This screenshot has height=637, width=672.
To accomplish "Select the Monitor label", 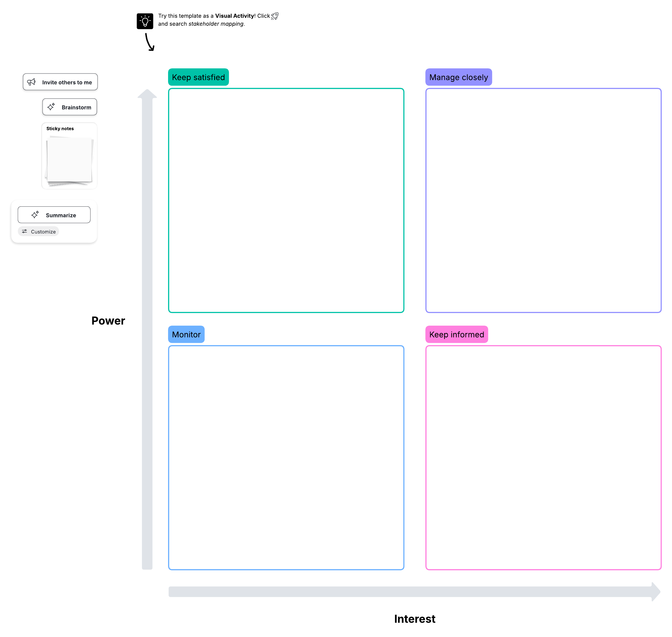I will coord(186,334).
